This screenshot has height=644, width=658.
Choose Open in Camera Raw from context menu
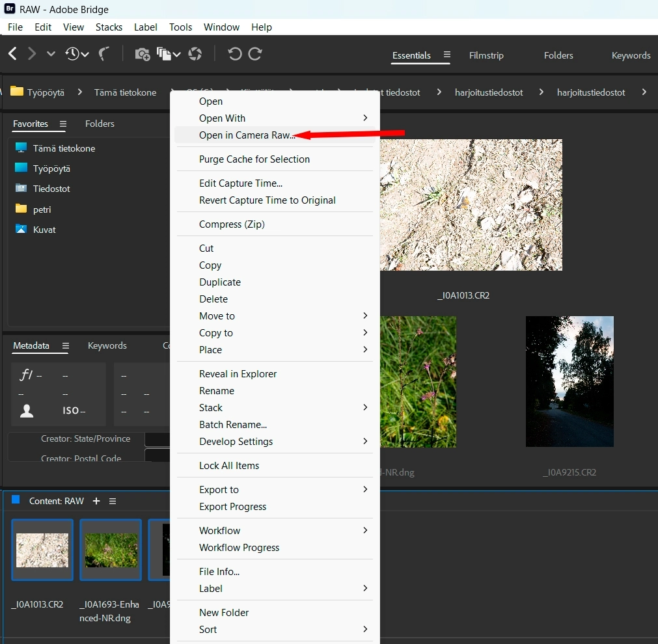coord(247,135)
